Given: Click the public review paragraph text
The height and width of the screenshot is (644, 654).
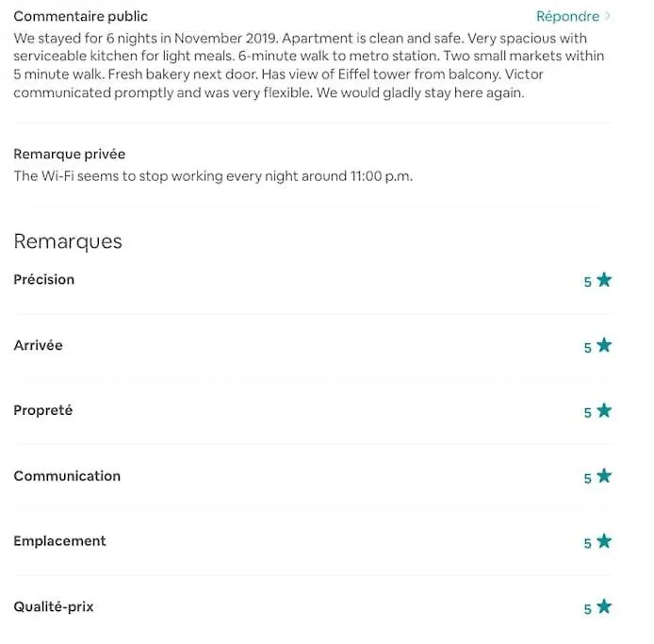Looking at the screenshot, I should tap(309, 65).
